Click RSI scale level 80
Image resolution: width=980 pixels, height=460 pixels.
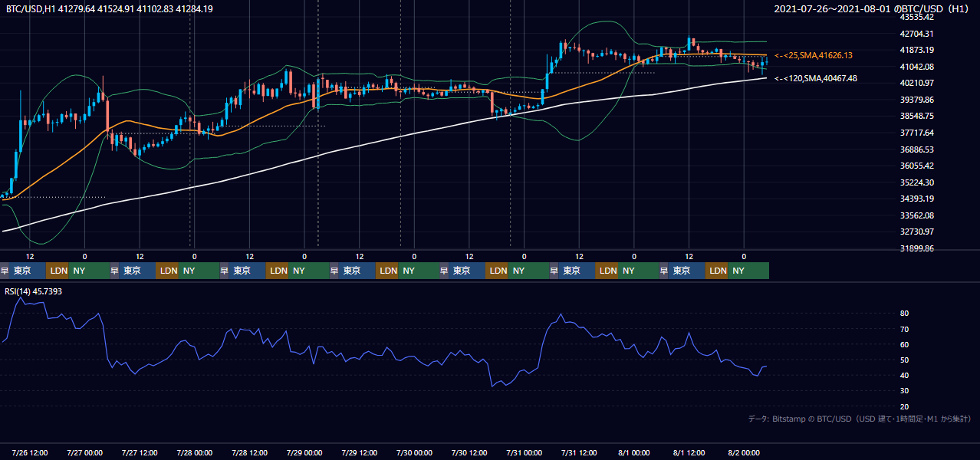tap(904, 314)
